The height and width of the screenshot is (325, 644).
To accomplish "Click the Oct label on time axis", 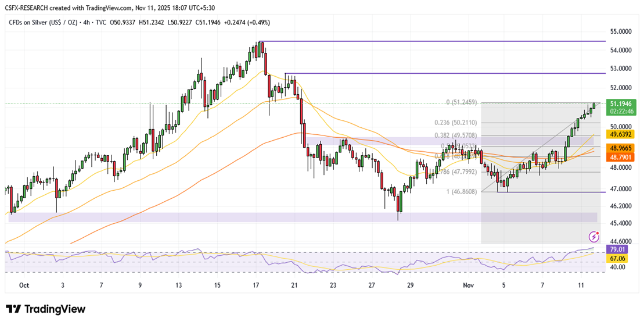I will click(x=24, y=285).
